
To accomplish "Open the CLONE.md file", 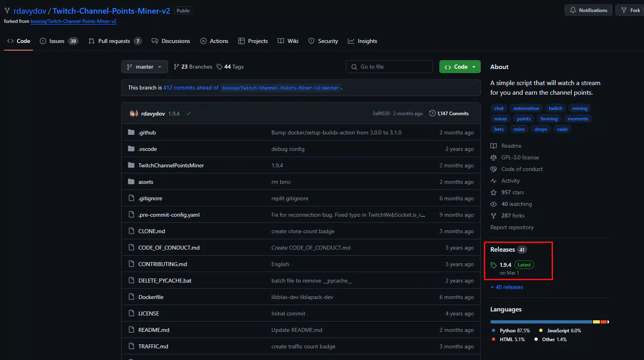I will pyautogui.click(x=152, y=231).
